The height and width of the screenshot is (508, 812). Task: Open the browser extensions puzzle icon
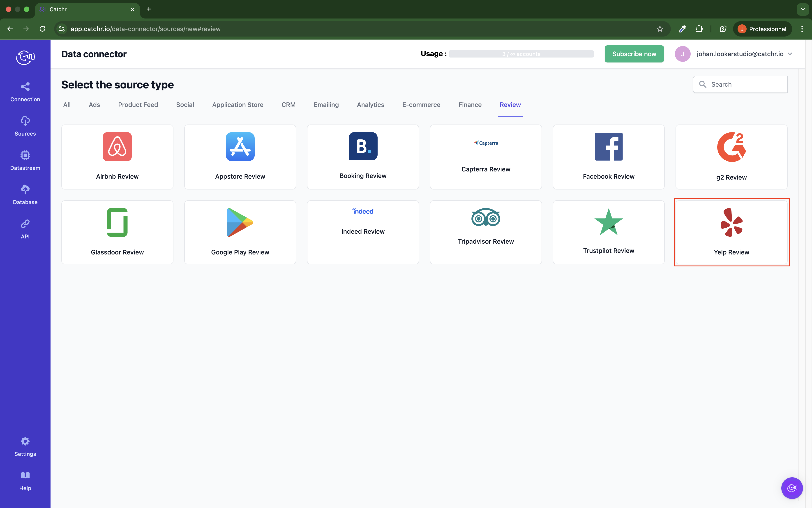point(699,29)
